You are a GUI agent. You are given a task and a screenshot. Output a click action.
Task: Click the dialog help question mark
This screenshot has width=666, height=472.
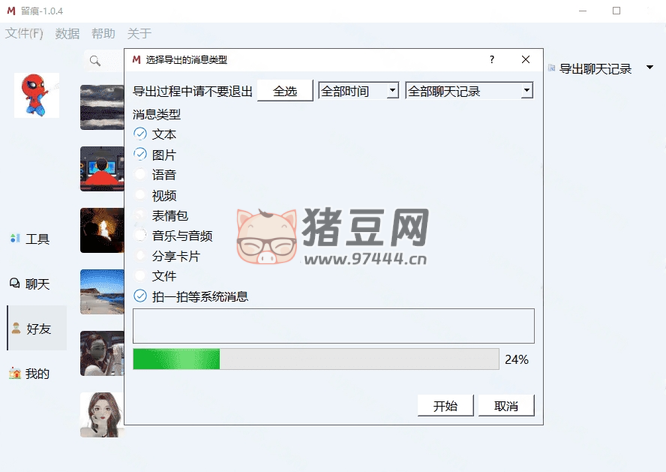492,59
